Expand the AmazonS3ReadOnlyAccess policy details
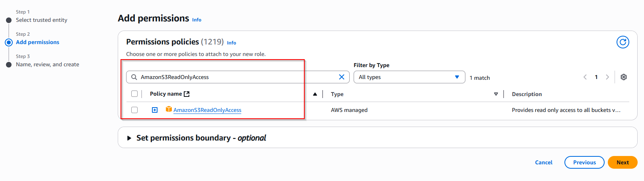The height and width of the screenshot is (181, 644). pos(155,110)
